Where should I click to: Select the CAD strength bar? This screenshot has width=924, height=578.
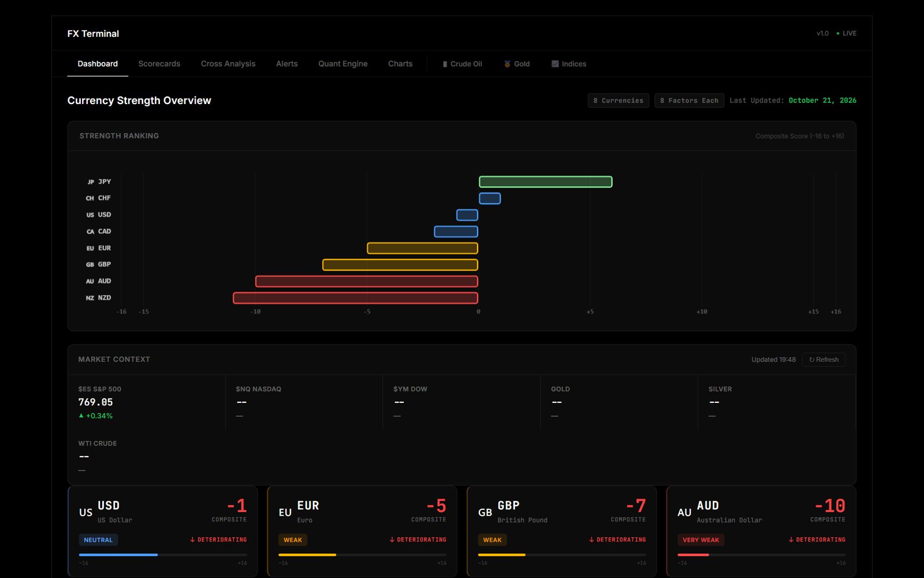point(456,232)
